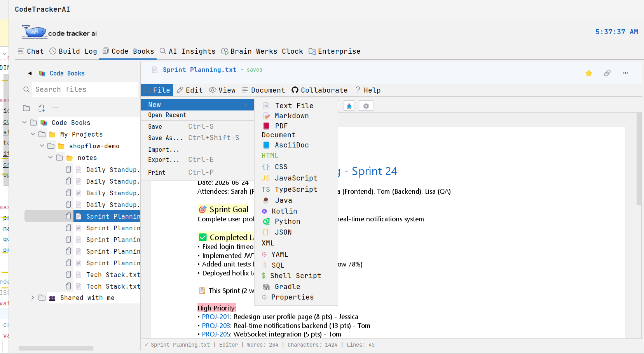Viewport: 644px width, 354px height.
Task: Open the Collaborate menu
Action: (x=319, y=90)
